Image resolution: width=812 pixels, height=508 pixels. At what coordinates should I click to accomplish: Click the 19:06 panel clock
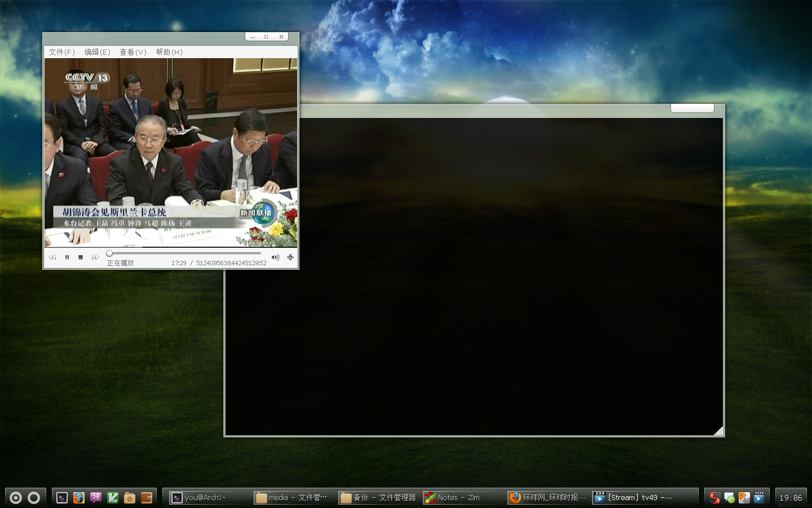[791, 498]
